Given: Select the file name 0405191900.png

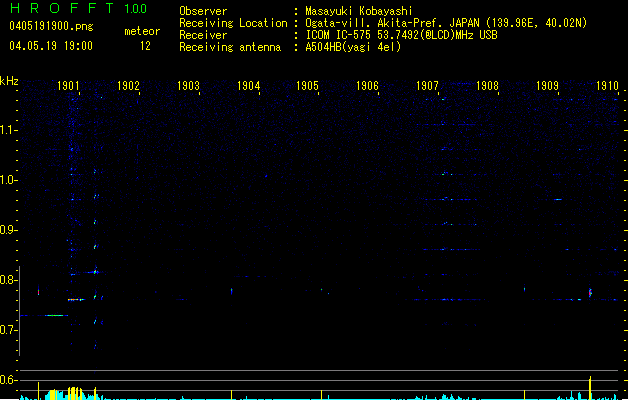Looking at the screenshot, I should [x=51, y=26].
